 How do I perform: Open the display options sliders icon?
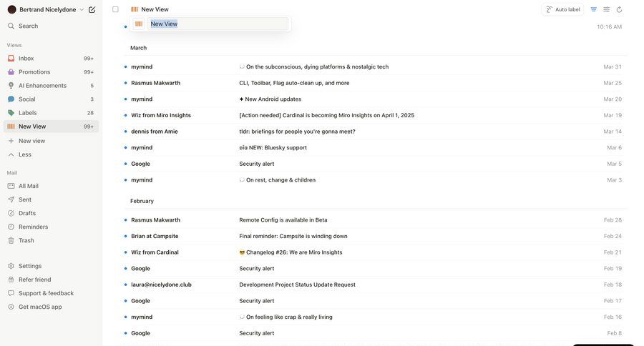[606, 9]
